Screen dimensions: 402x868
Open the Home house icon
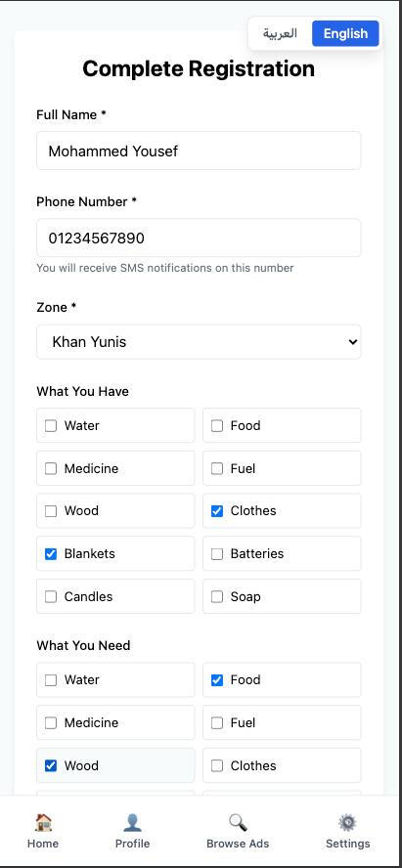click(43, 822)
